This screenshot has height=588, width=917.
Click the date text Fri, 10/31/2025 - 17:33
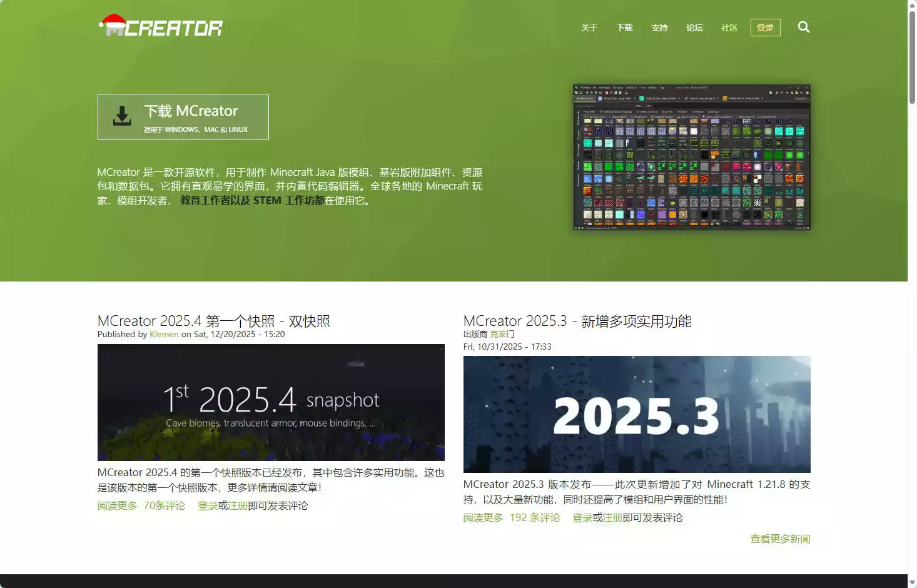[x=507, y=347]
